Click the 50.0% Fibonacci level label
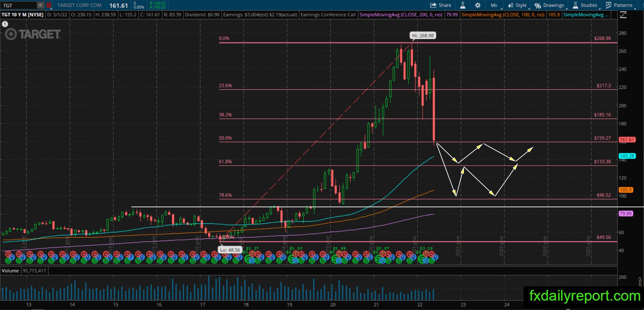The width and height of the screenshot is (644, 310). tap(225, 138)
